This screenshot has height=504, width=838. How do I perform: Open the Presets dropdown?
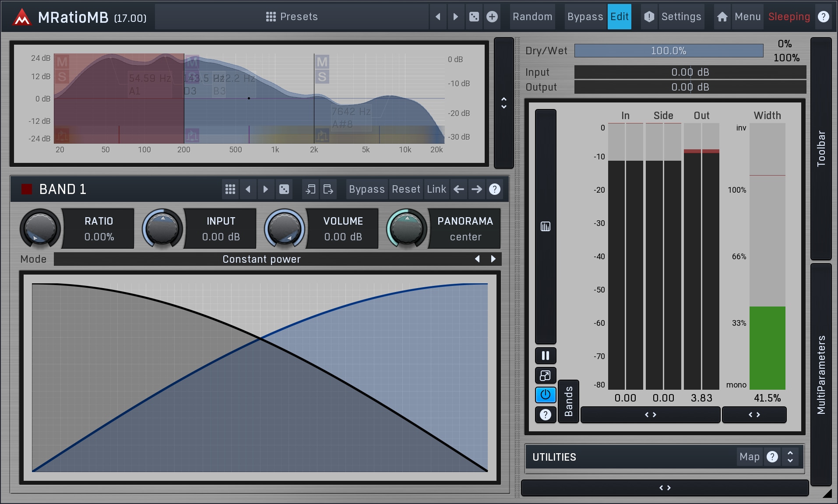(292, 17)
